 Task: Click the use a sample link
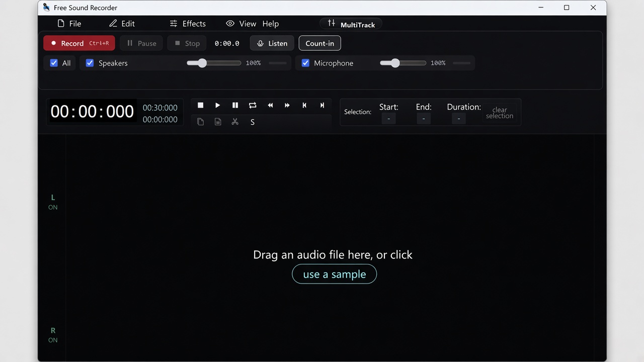tap(335, 274)
